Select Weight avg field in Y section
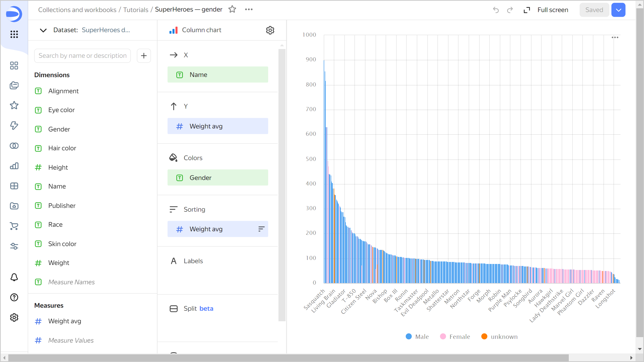Viewport: 644px width, 362px height. tap(218, 126)
